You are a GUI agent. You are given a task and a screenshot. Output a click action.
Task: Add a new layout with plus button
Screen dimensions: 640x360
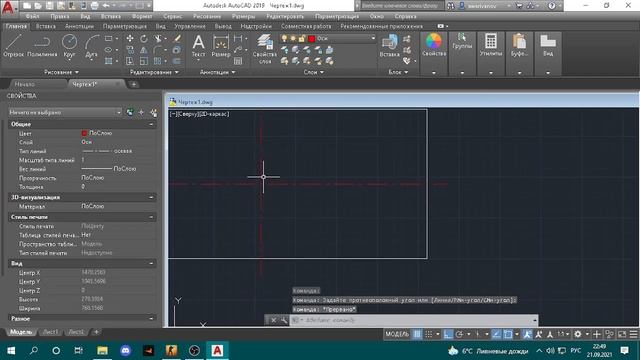point(96,332)
